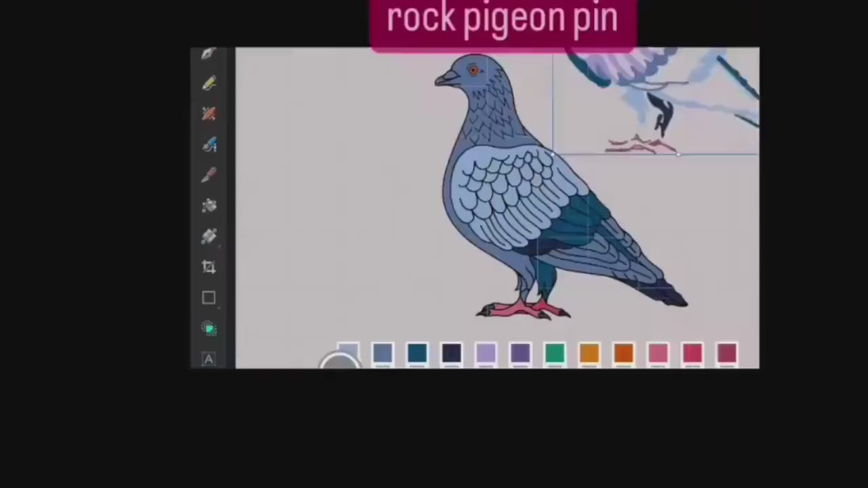868x488 pixels.
Task: Pick the blue Paintbrush tool
Action: [x=209, y=144]
